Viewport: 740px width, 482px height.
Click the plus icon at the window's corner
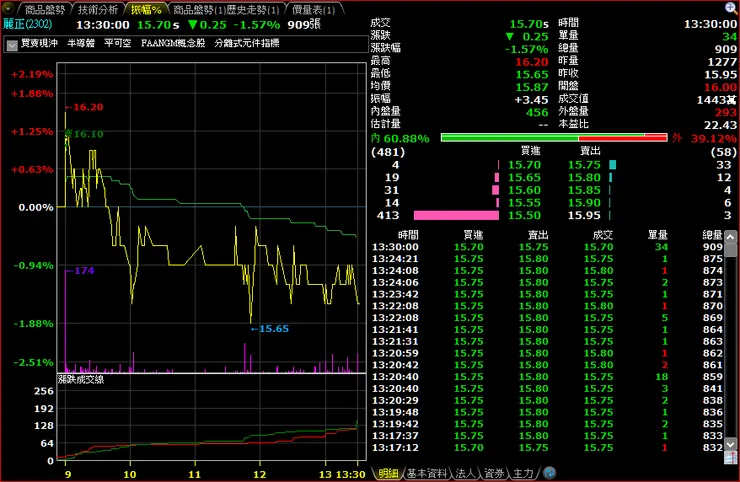pos(731,8)
